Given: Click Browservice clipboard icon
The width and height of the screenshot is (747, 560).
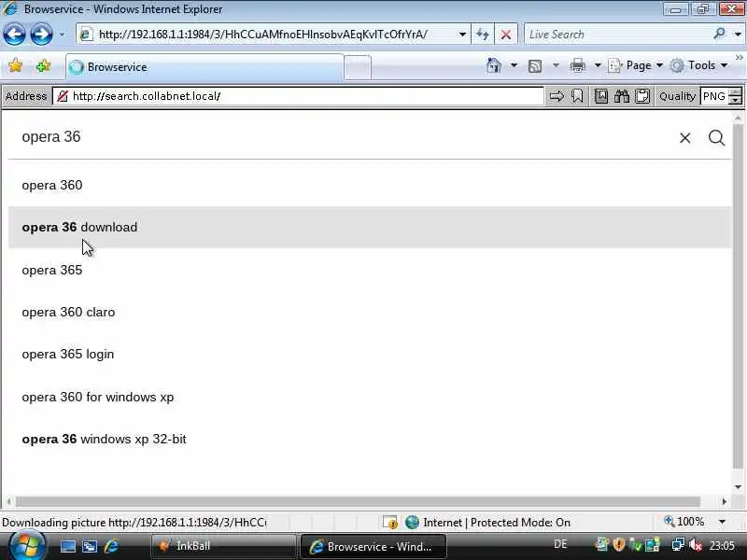Looking at the screenshot, I should click(642, 96).
